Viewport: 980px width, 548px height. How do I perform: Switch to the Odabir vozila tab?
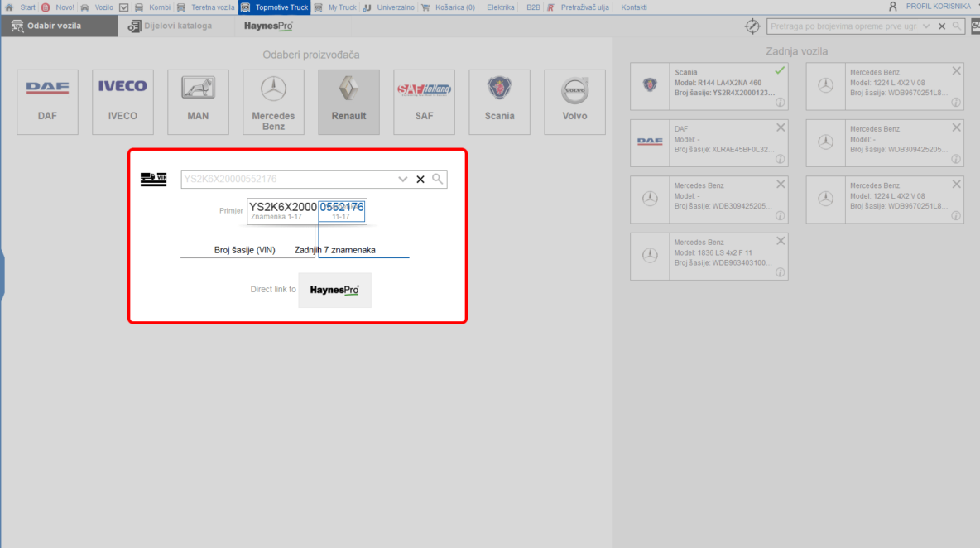(60, 26)
